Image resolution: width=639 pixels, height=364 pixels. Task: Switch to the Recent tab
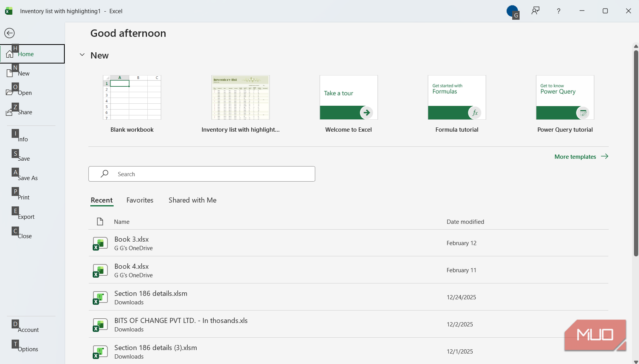coord(102,200)
